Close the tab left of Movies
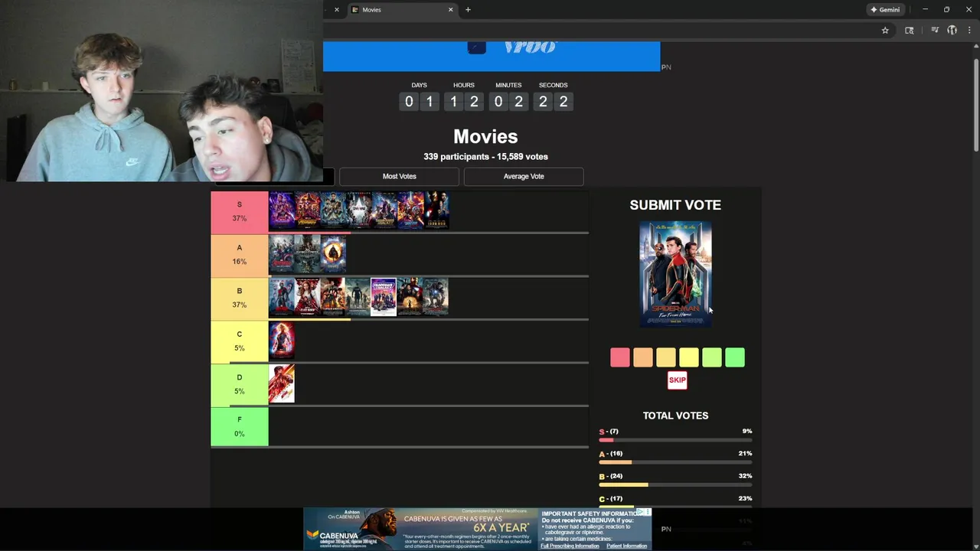 tap(336, 10)
